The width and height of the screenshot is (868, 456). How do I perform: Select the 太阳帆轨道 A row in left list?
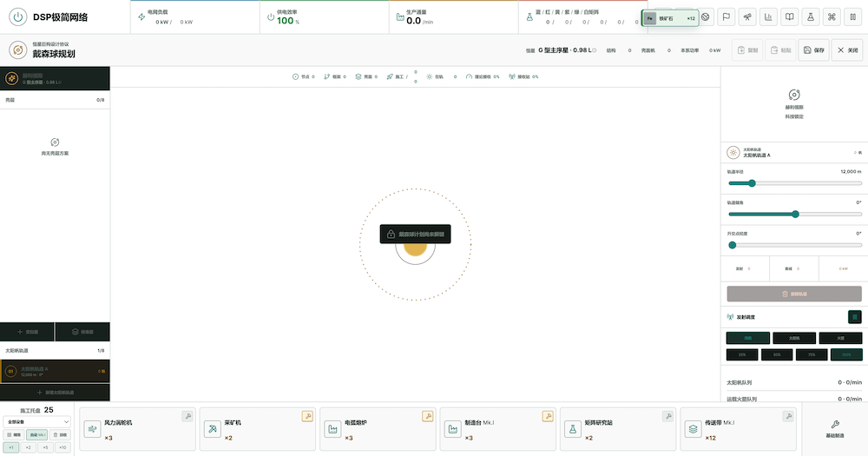(x=55, y=371)
